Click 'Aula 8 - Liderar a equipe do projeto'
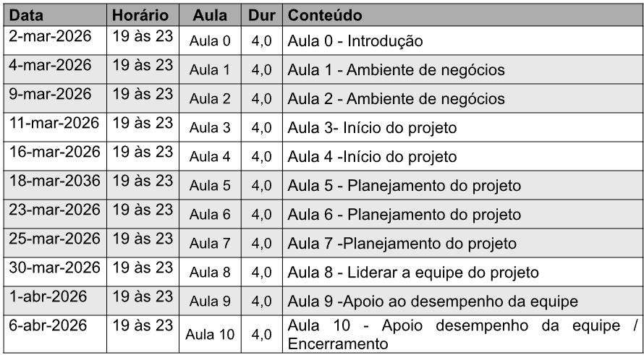 click(x=413, y=273)
